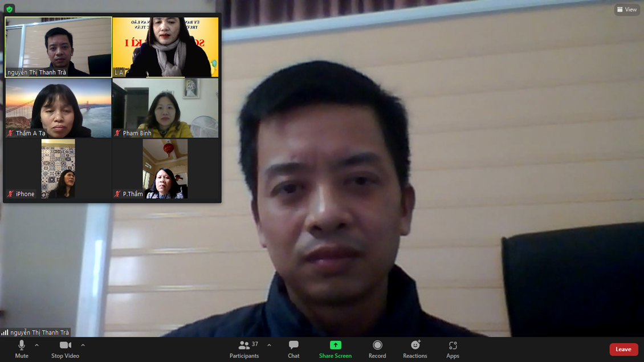The image size is (644, 362).
Task: Mute the microphone
Action: 22,348
